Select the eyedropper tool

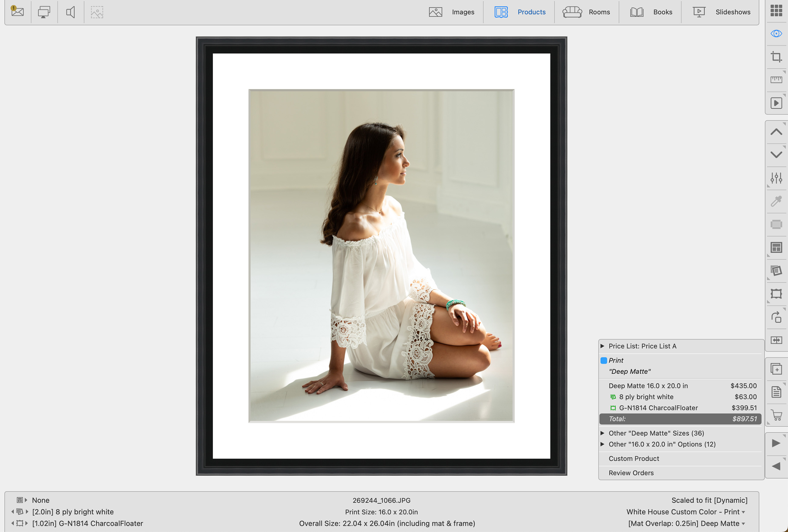tap(776, 201)
